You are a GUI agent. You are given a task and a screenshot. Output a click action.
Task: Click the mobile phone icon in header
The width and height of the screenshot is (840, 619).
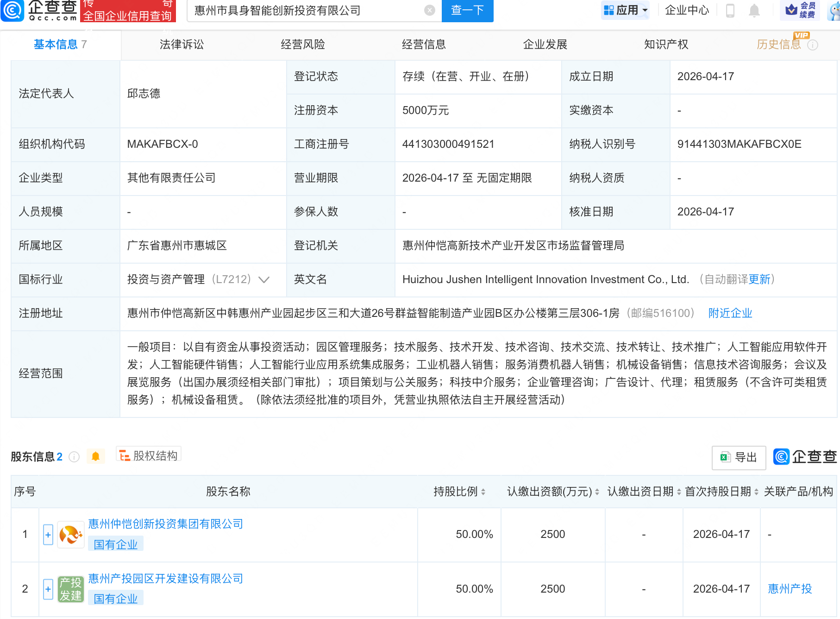coord(730,10)
